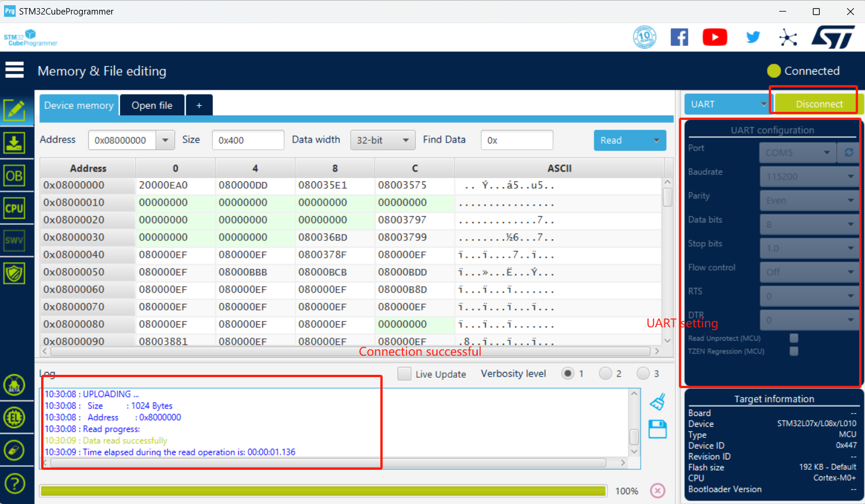Clear the log with broom icon

pos(657,401)
